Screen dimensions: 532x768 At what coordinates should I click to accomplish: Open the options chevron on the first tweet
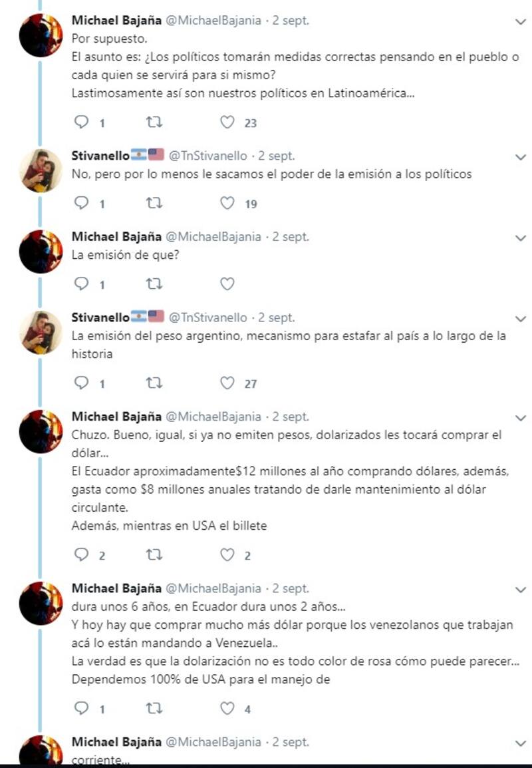(x=521, y=22)
